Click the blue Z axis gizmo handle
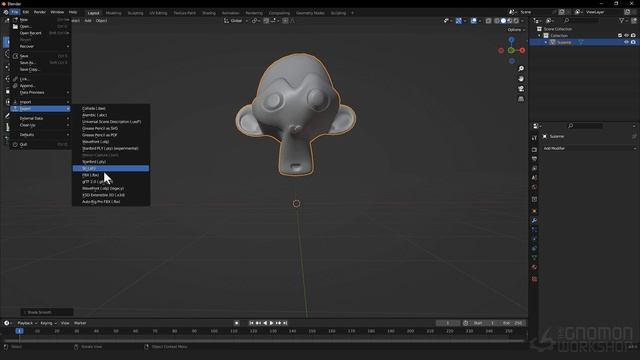 pyautogui.click(x=511, y=40)
